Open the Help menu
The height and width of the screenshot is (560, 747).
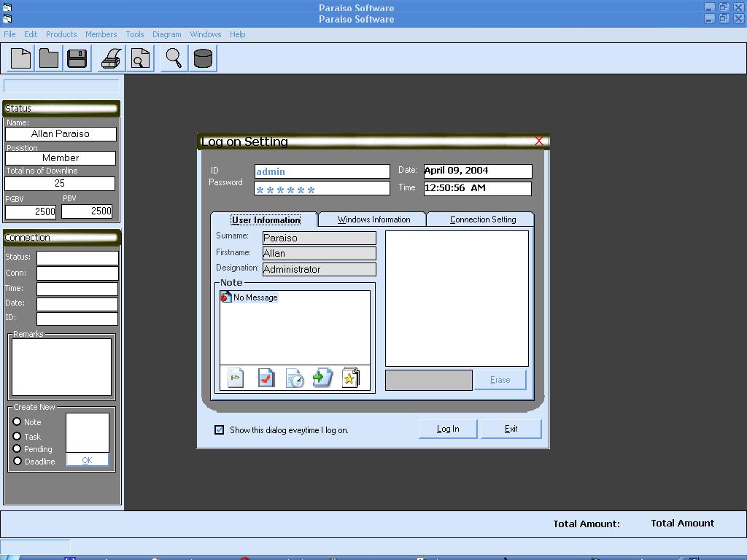pyautogui.click(x=237, y=34)
